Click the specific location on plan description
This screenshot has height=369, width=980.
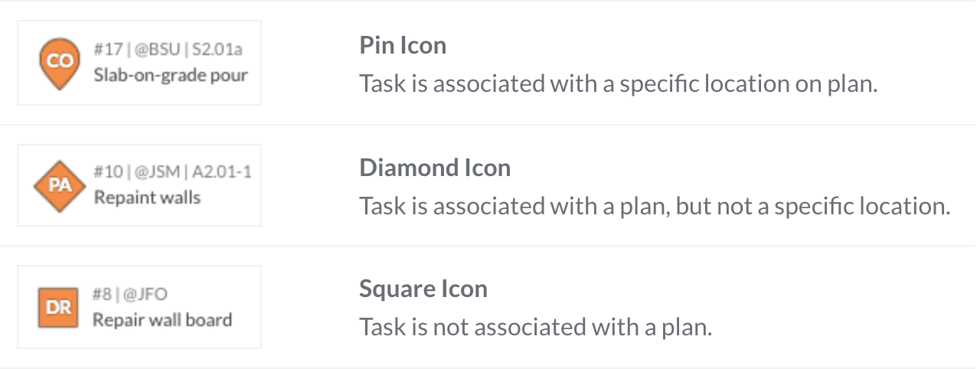pyautogui.click(x=619, y=83)
